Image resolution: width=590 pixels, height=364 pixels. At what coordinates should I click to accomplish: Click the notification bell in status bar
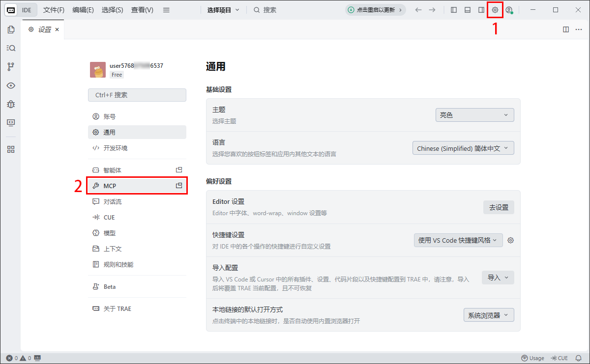point(579,358)
